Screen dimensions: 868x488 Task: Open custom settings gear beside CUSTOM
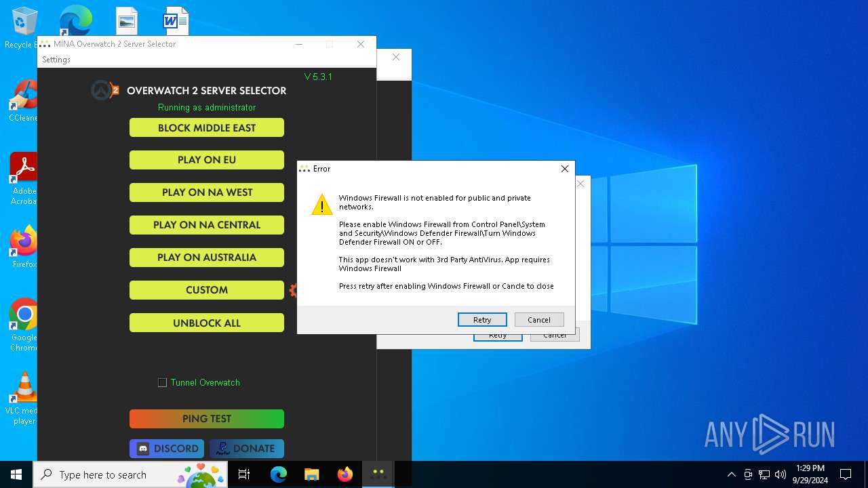(293, 290)
